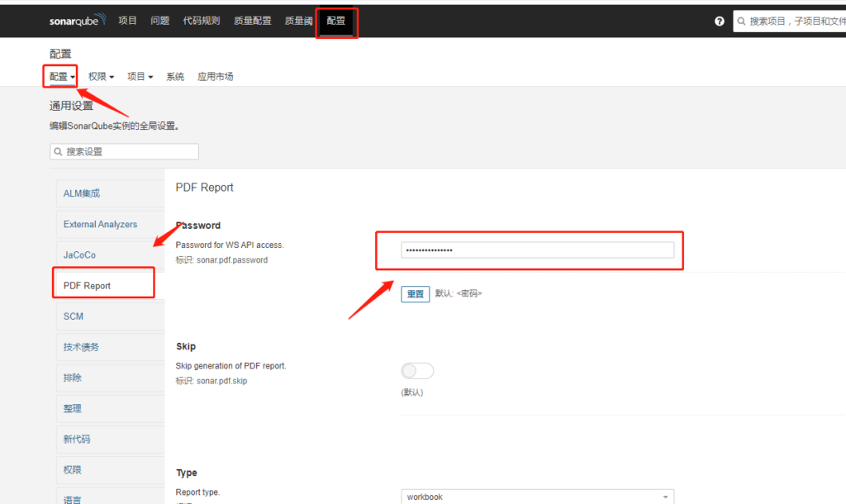Go to 系统 submenu tab
The height and width of the screenshot is (504, 846).
[175, 77]
